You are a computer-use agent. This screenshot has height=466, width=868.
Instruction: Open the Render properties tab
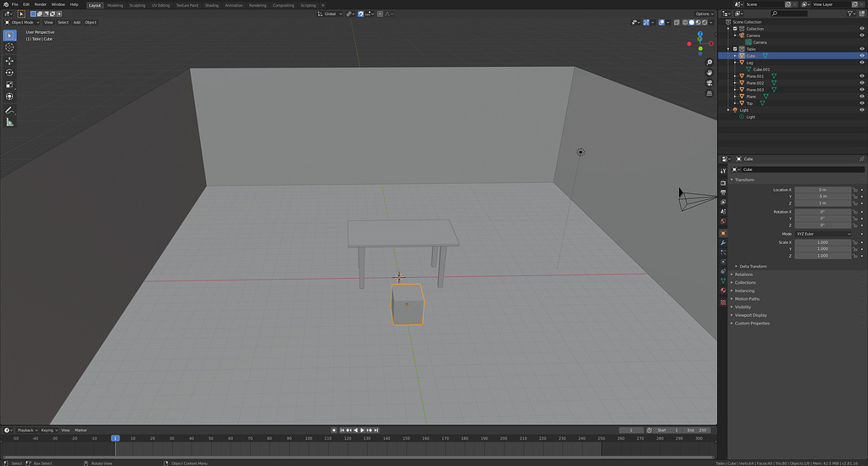[x=723, y=183]
